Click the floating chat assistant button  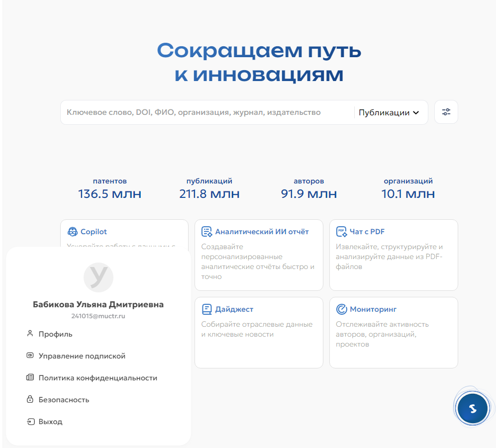(473, 409)
